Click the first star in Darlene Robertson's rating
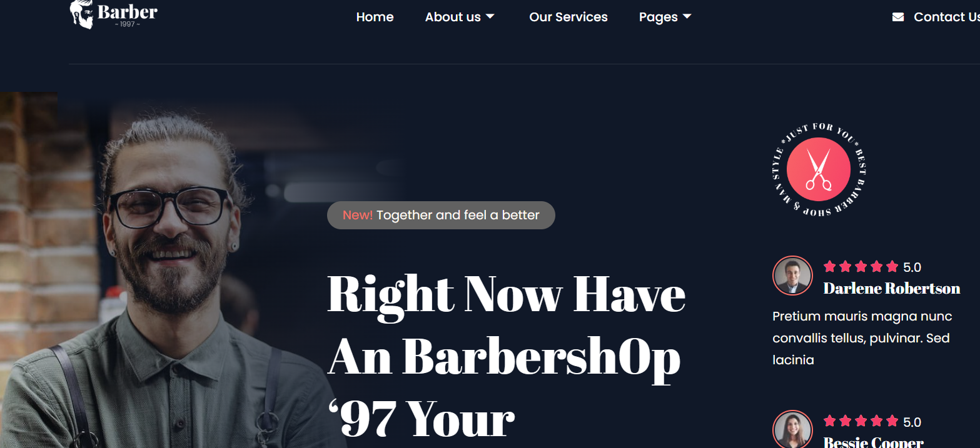Image resolution: width=980 pixels, height=448 pixels. point(829,267)
